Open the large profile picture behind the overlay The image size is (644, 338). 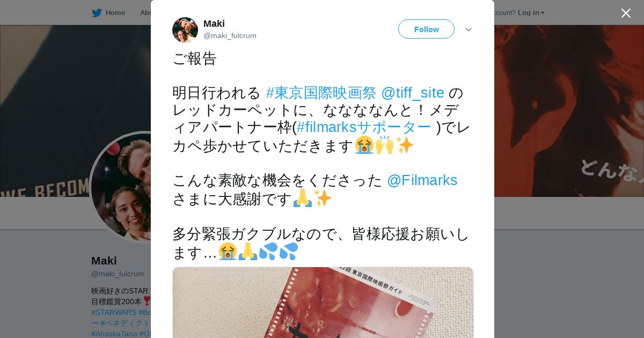[121, 187]
